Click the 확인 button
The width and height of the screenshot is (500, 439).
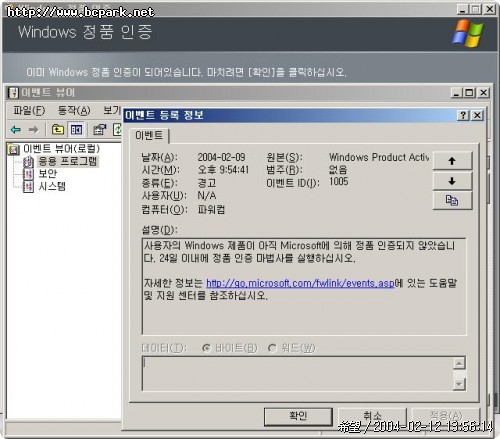pos(298,416)
